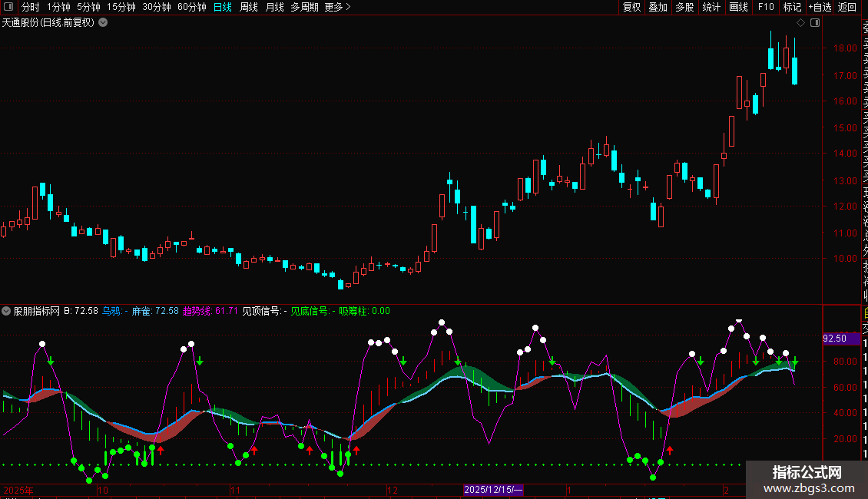Click the 返回 back button
The image size is (868, 499).
click(x=847, y=7)
